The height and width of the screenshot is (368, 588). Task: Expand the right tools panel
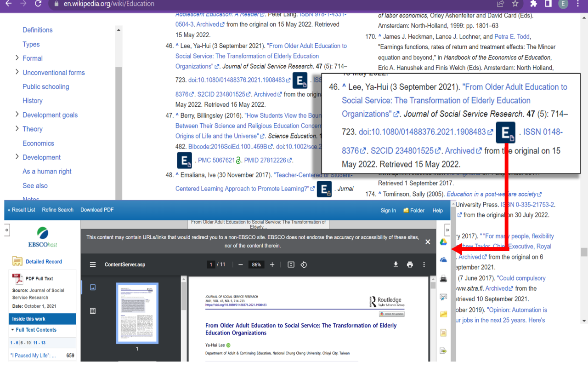447,230
